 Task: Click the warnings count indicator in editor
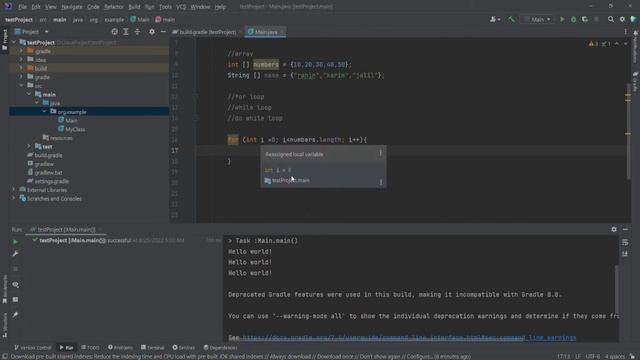click(x=593, y=44)
